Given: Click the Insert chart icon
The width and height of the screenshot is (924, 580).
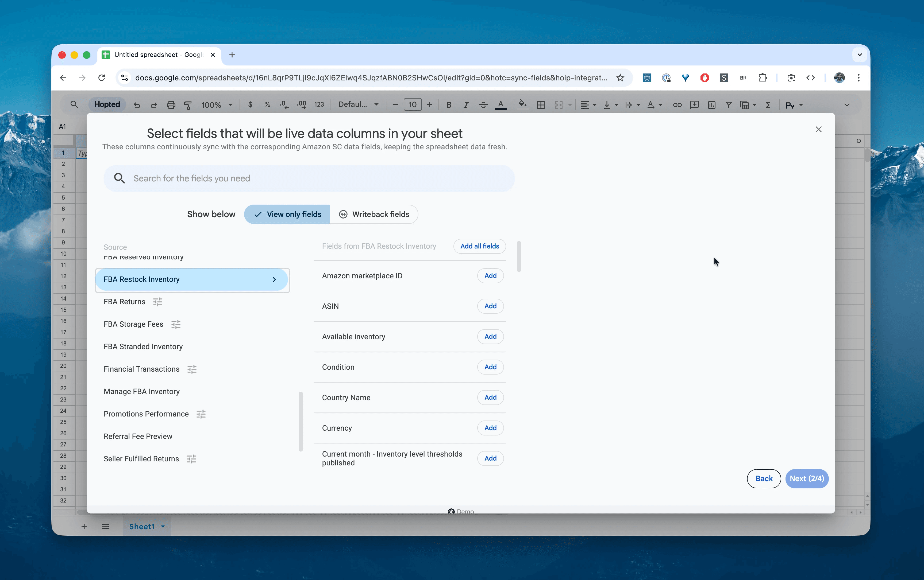Looking at the screenshot, I should pos(711,105).
